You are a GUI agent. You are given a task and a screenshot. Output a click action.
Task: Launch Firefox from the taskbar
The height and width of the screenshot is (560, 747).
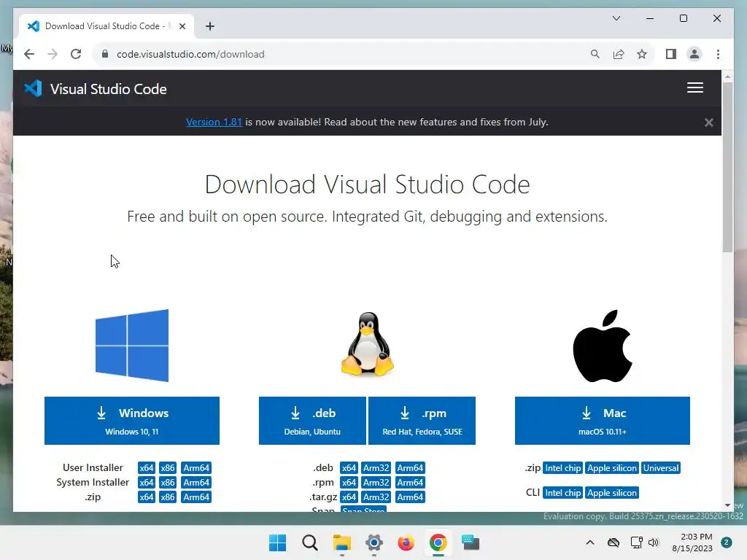[406, 542]
